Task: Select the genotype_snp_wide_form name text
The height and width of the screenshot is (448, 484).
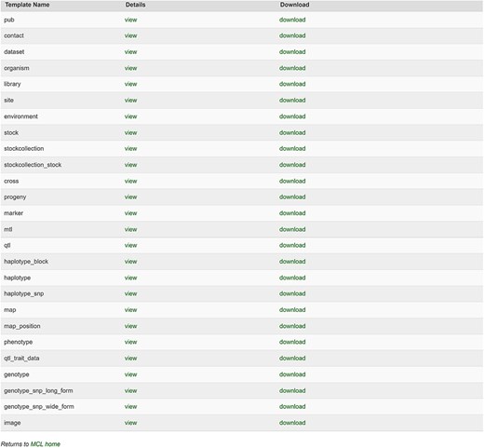Action: [39, 407]
